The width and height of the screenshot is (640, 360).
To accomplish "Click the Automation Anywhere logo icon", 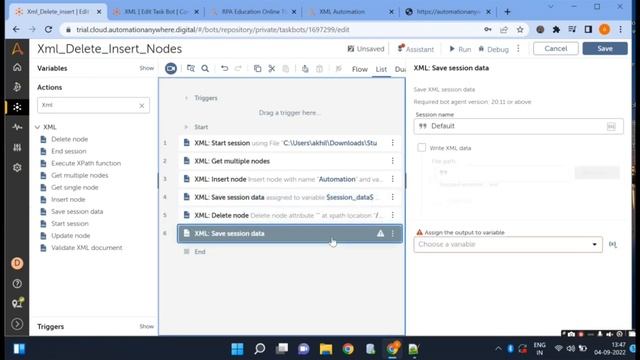I will [x=17, y=49].
